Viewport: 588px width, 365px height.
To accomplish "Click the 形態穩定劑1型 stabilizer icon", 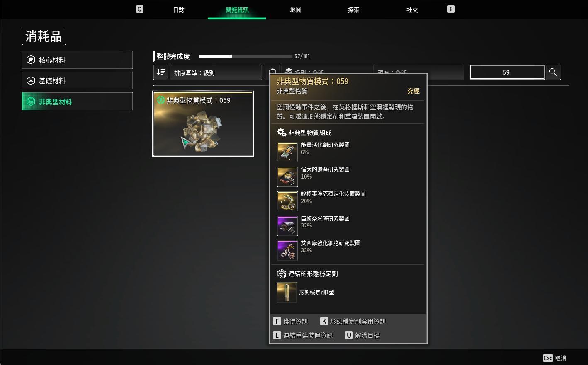I will (287, 292).
